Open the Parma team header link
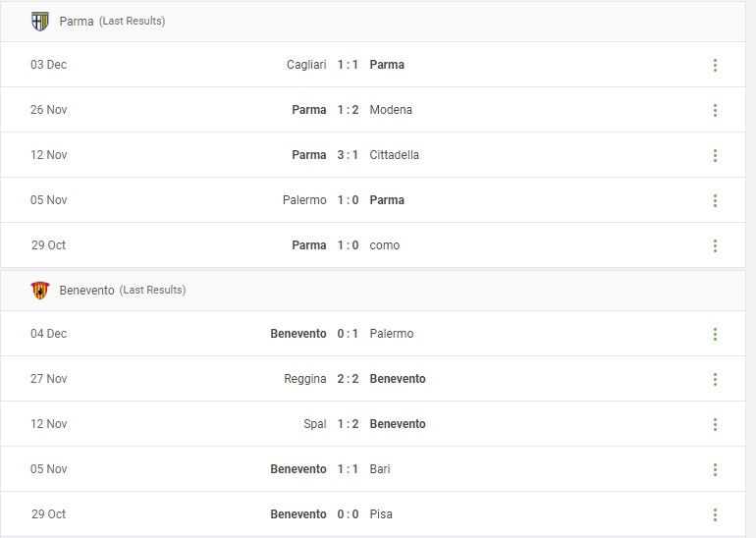This screenshot has width=756, height=538. pos(77,22)
